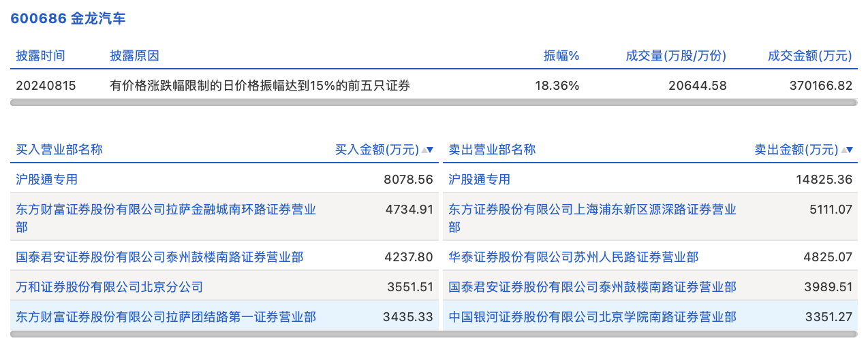Open 中国银河证券 北京学院南路 branch
Image resolution: width=868 pixels, height=347 pixels.
coord(592,317)
